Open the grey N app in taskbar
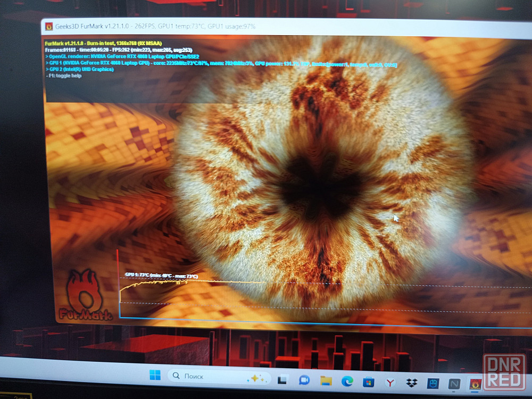Viewport: 532px width, 399px height. tap(454, 384)
